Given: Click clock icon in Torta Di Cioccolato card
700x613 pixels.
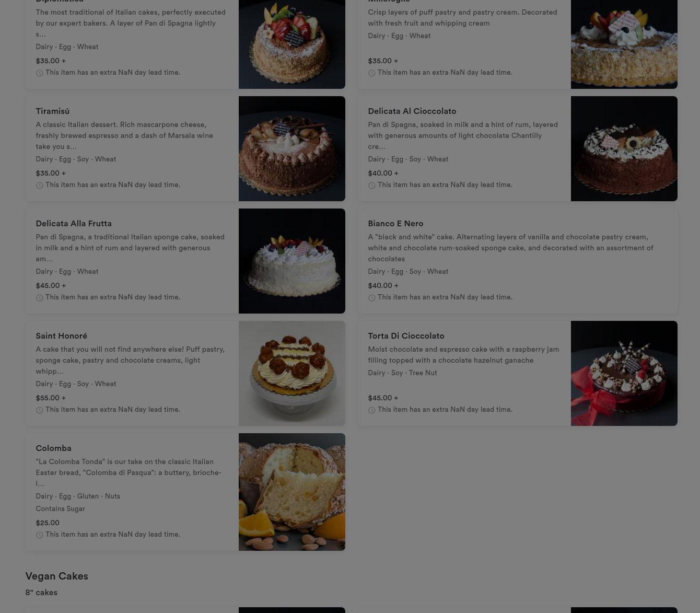Looking at the screenshot, I should (371, 410).
